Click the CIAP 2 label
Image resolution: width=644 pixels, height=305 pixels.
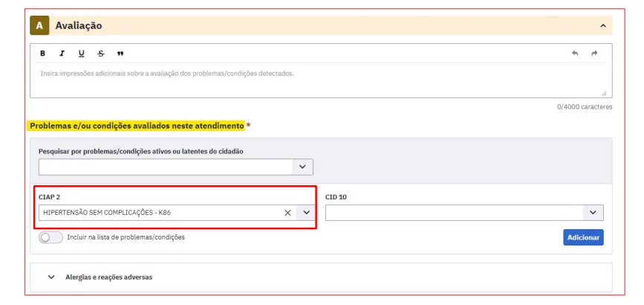[49, 197]
